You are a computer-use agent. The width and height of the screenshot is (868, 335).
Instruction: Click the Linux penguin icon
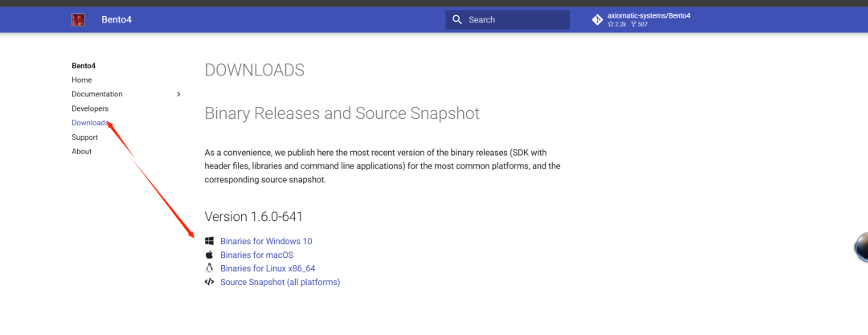(x=209, y=268)
